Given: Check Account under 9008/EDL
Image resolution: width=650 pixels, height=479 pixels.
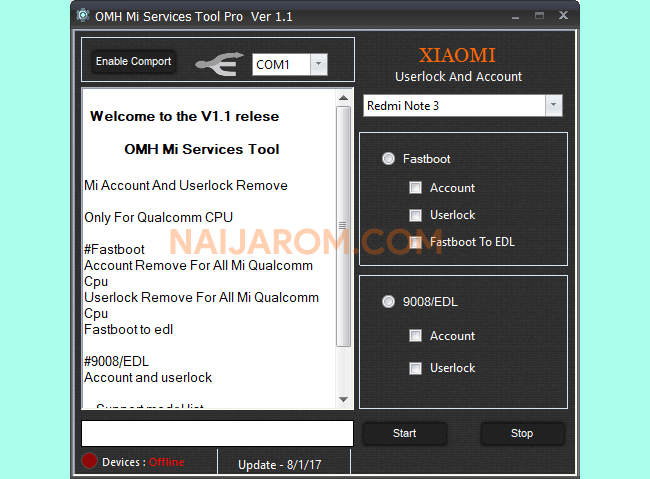Looking at the screenshot, I should pyautogui.click(x=415, y=336).
